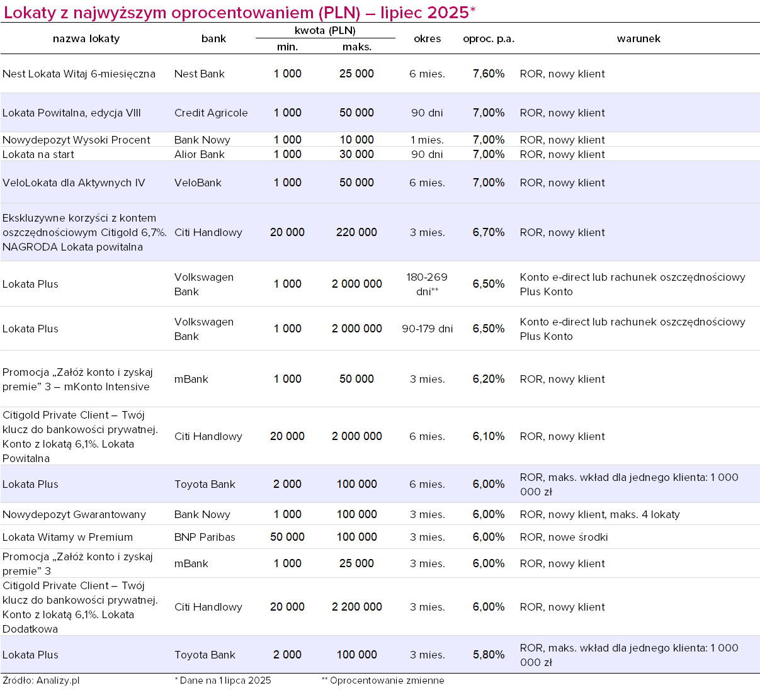Click the 'Alior Bank' cell
The image size is (760, 700).
[200, 154]
